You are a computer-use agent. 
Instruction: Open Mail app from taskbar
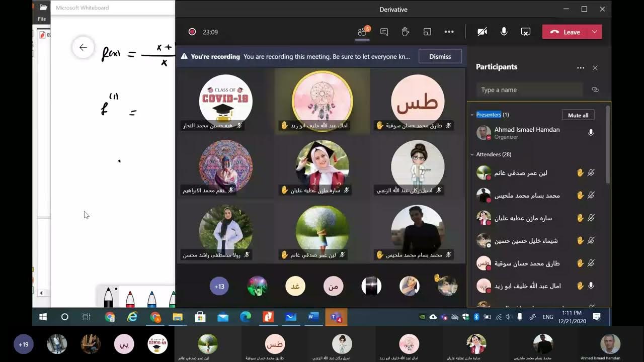coord(223,317)
